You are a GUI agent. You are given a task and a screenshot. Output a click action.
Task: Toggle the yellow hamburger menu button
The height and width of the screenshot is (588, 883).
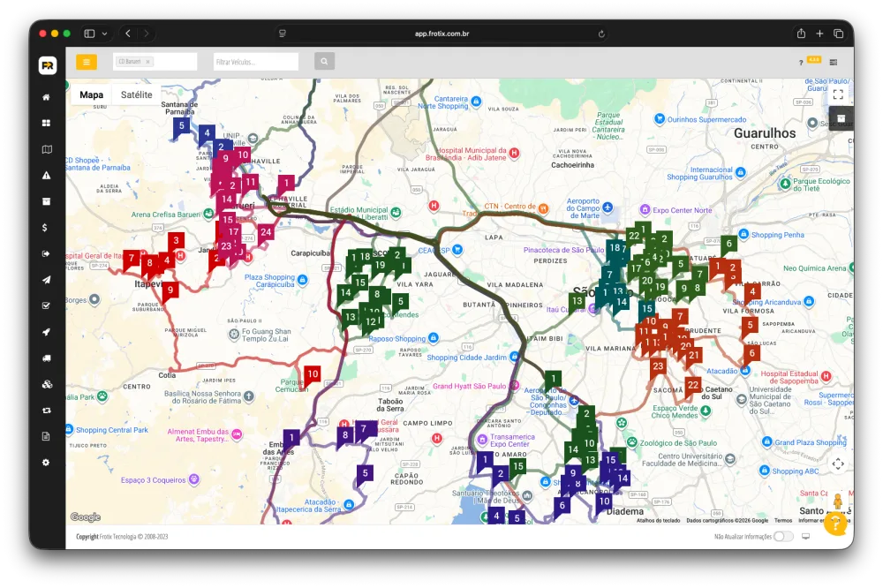(x=87, y=62)
